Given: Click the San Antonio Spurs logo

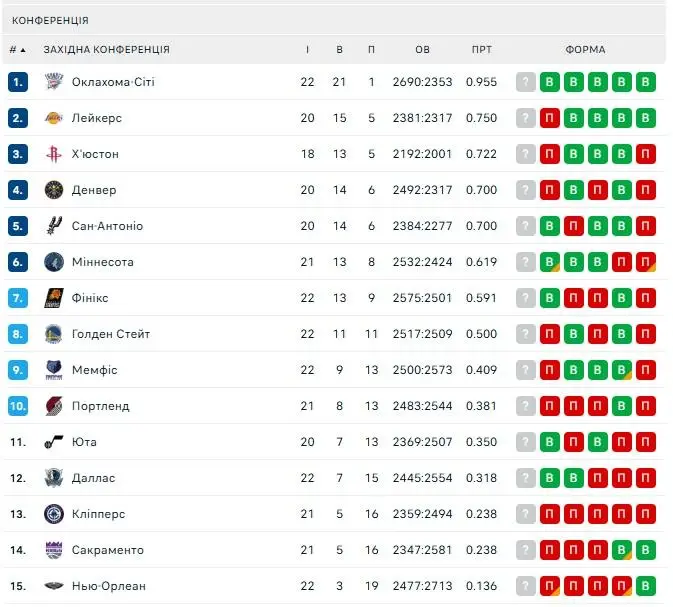Looking at the screenshot, I should coord(54,226).
